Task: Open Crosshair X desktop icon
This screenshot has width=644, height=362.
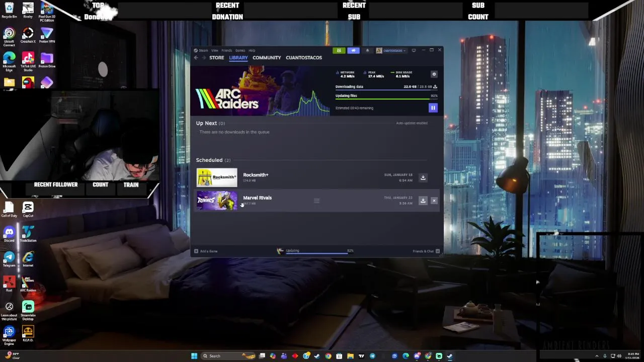Action: click(x=28, y=35)
